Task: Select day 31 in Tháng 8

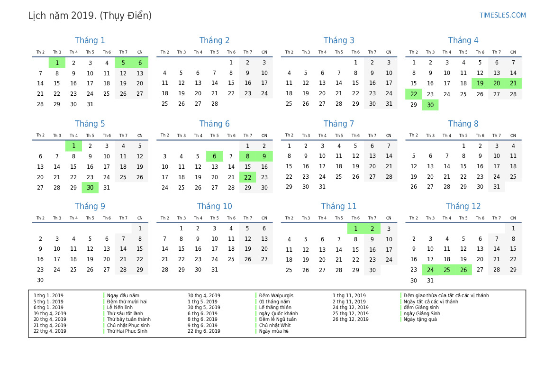Action: click(x=496, y=187)
